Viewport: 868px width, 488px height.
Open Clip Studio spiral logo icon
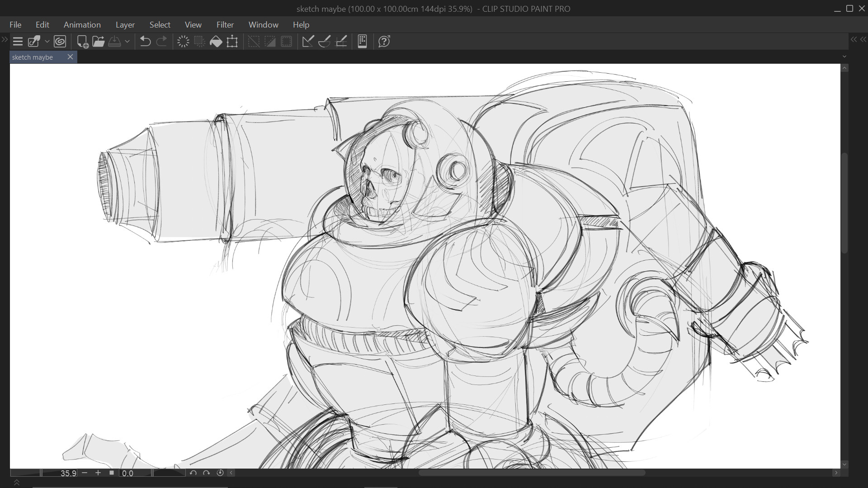[x=60, y=42]
